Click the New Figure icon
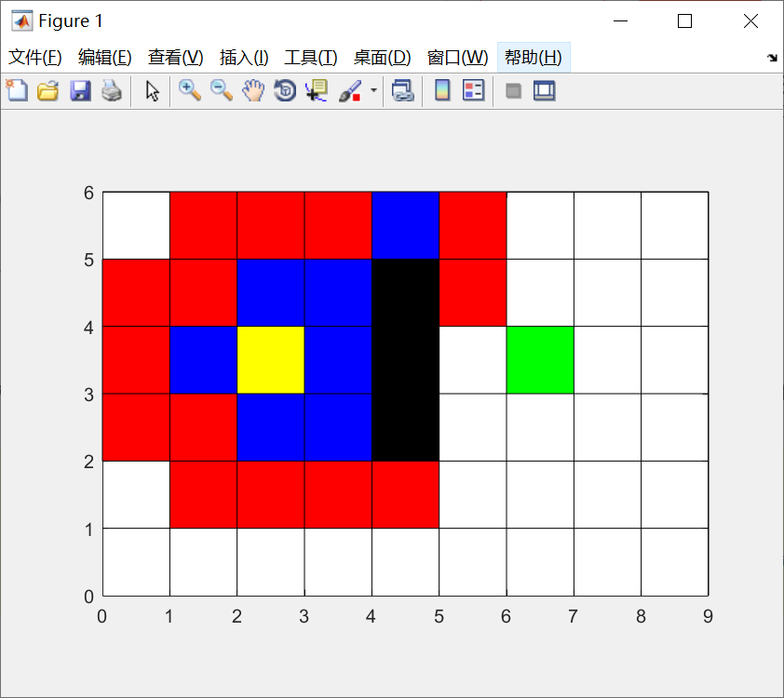Viewport: 784px width, 698px height. point(17,91)
